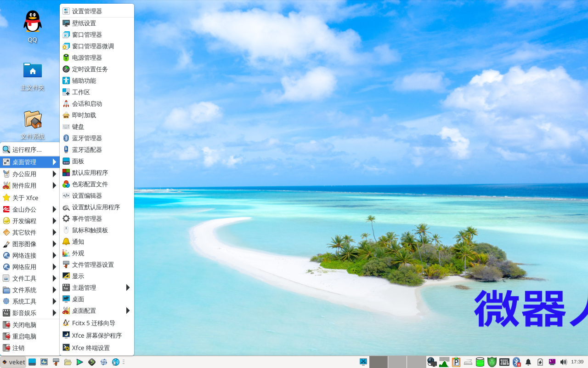Click 关闭电脑 to shut down
Image resolution: width=588 pixels, height=368 pixels.
coord(30,325)
